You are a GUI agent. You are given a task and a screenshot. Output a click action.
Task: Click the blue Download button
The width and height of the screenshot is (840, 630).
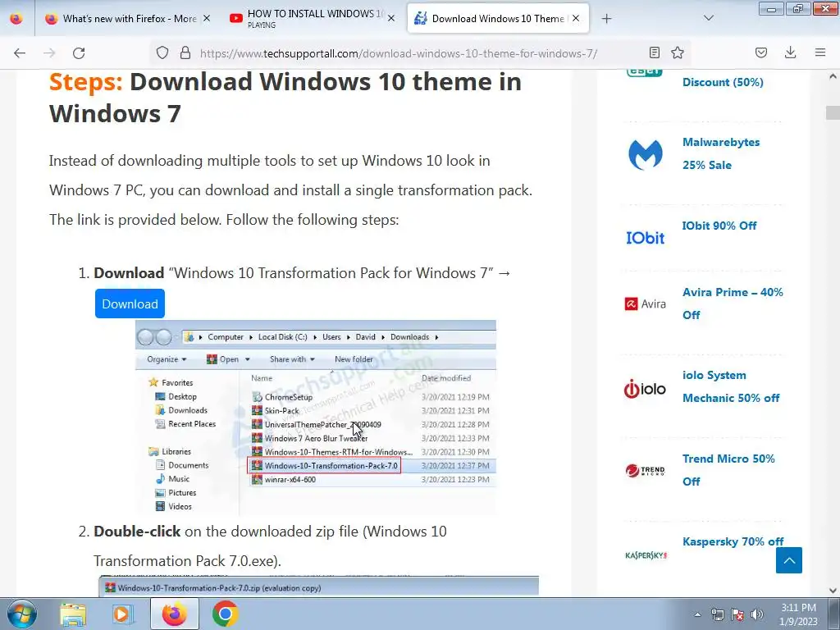point(130,304)
